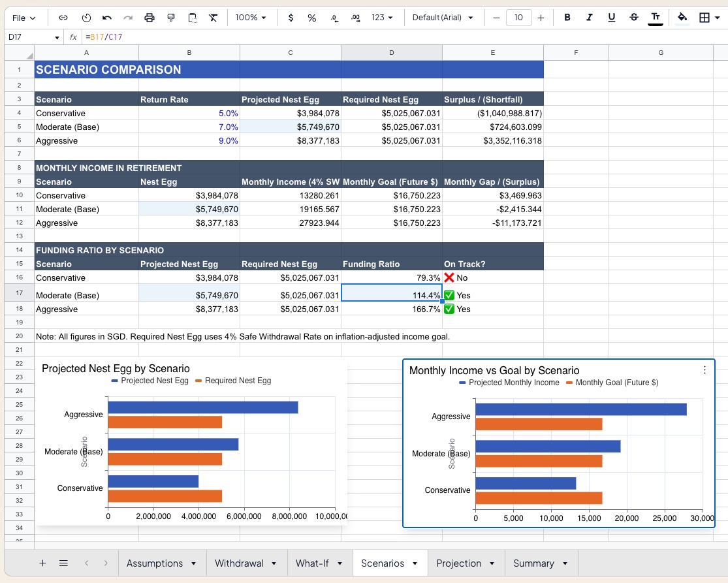
Task: Select row 17 header
Action: click(x=20, y=293)
